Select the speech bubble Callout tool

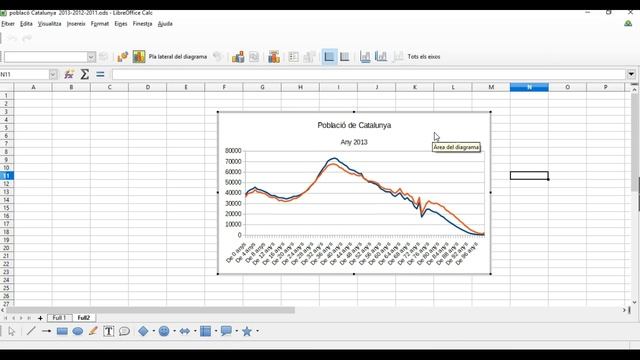[124, 331]
